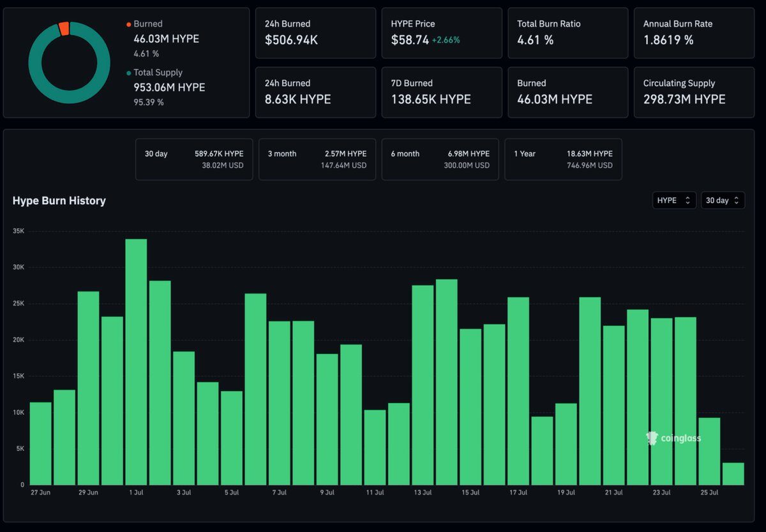Click the Annual Burn Rate 1.8619 % card
This screenshot has height=532, width=766.
pyautogui.click(x=694, y=33)
